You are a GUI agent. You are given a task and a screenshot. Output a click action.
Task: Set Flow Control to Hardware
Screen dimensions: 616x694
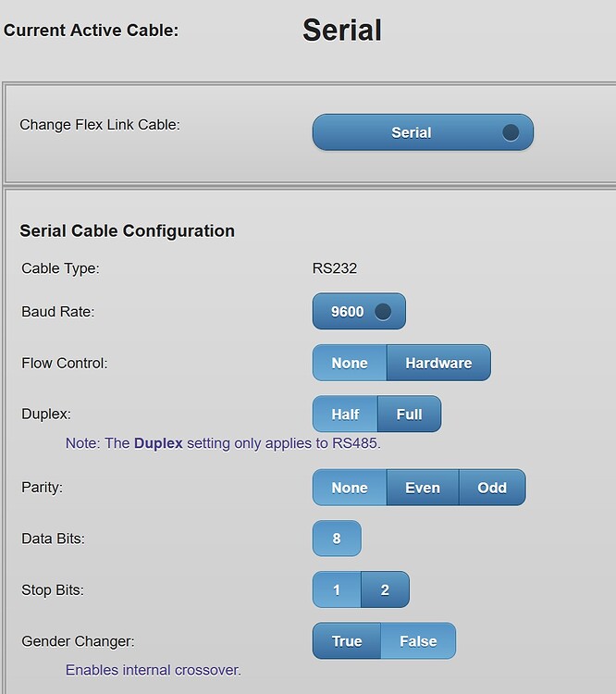(x=438, y=363)
